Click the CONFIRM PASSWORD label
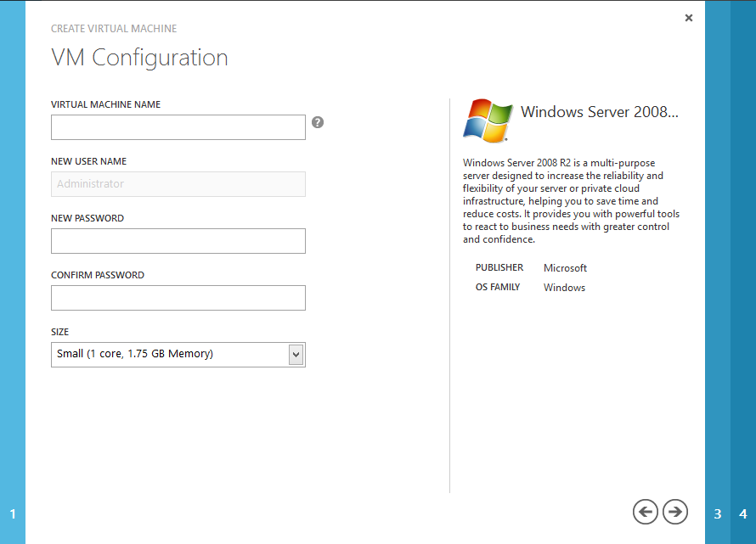The image size is (756, 544). (98, 275)
